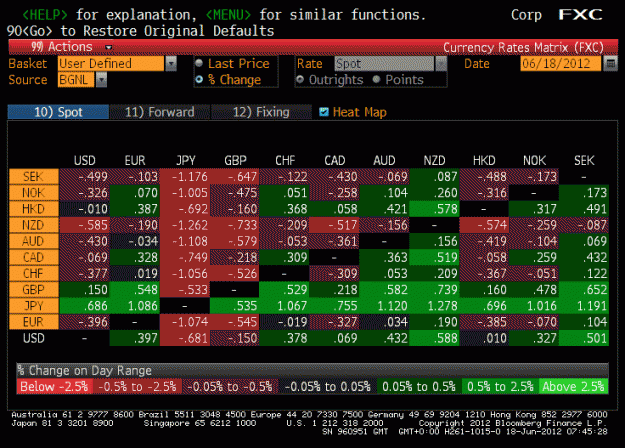The width and height of the screenshot is (625, 448).
Task: Click the SEK row header button
Action: 34,177
